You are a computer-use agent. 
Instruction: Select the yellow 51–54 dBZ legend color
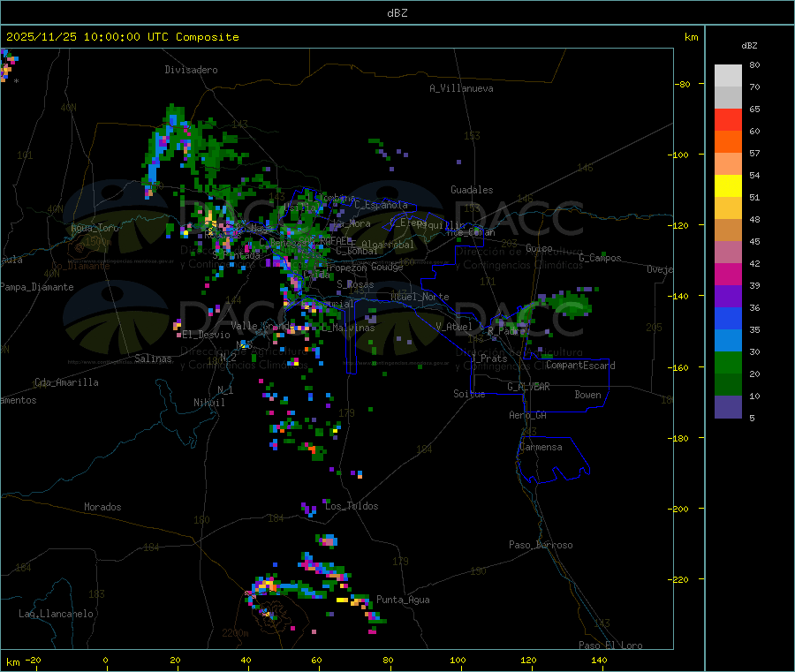pos(728,186)
